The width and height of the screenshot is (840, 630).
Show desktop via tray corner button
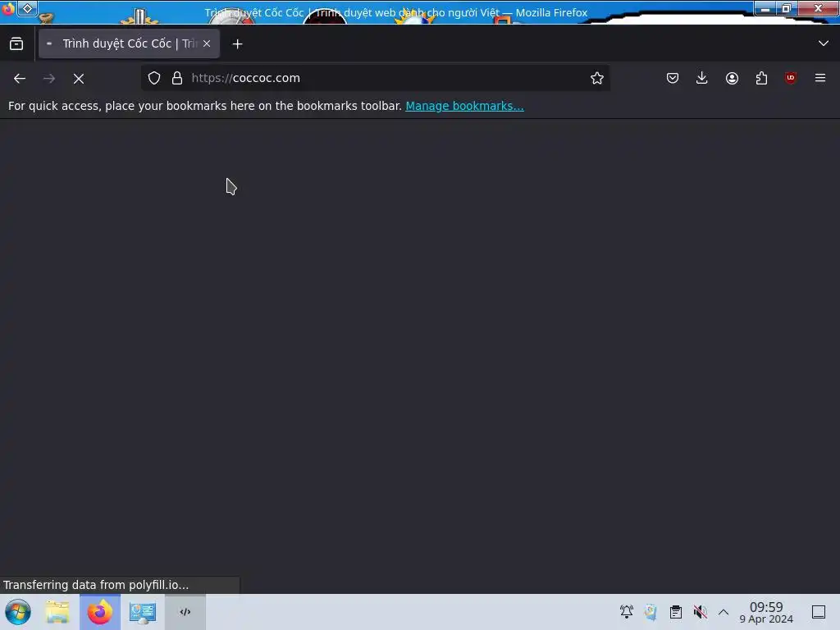[819, 612]
